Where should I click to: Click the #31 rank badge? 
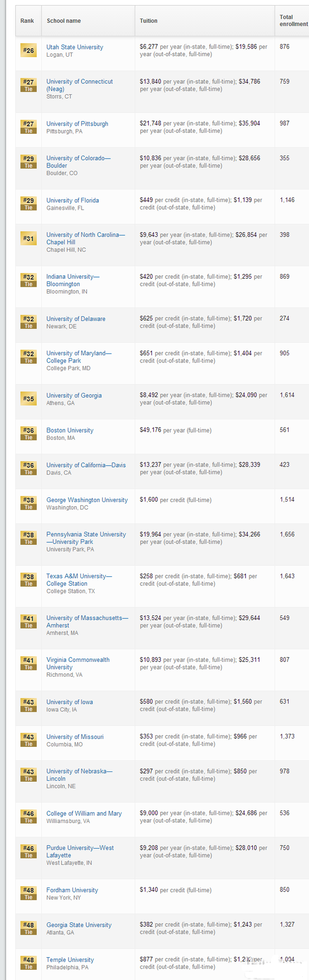click(x=28, y=238)
